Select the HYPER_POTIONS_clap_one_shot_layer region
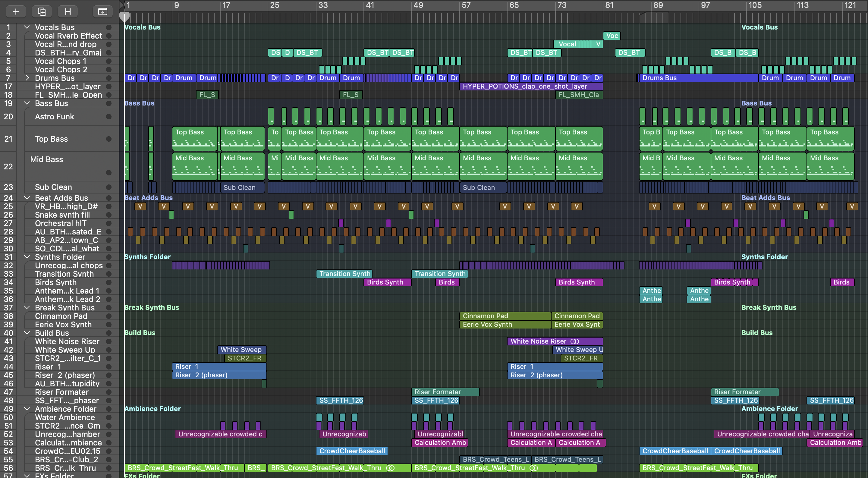The height and width of the screenshot is (478, 868). point(531,86)
